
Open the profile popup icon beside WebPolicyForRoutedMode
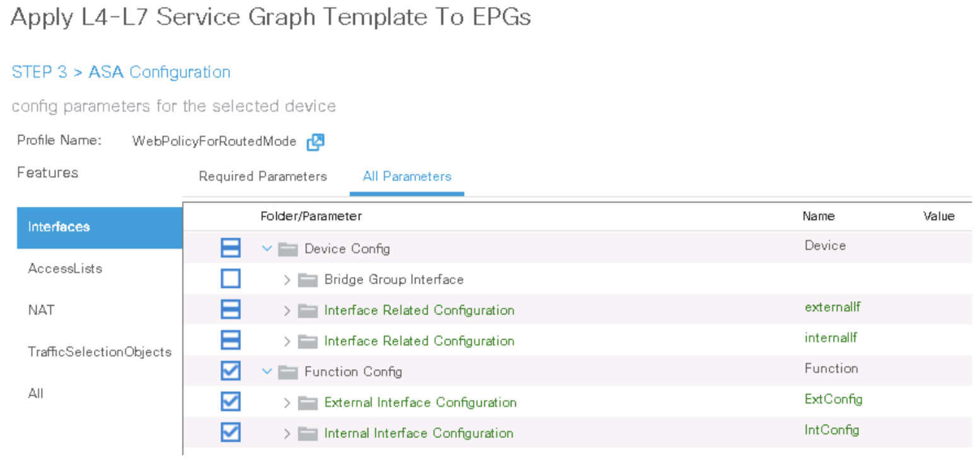pos(315,142)
